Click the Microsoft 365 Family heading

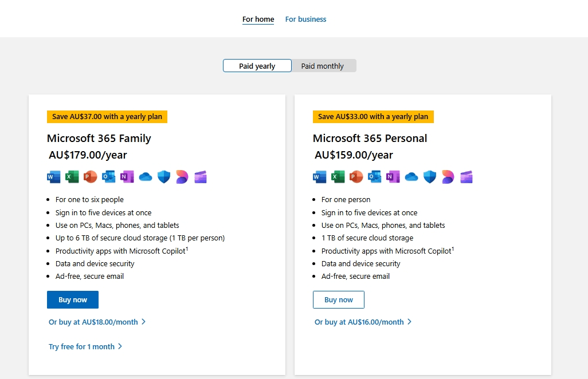click(99, 138)
